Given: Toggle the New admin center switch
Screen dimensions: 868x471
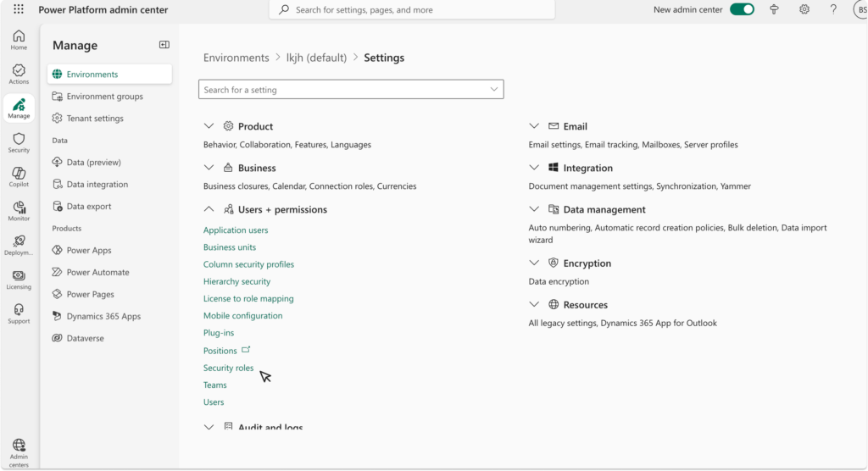Looking at the screenshot, I should click(x=742, y=10).
